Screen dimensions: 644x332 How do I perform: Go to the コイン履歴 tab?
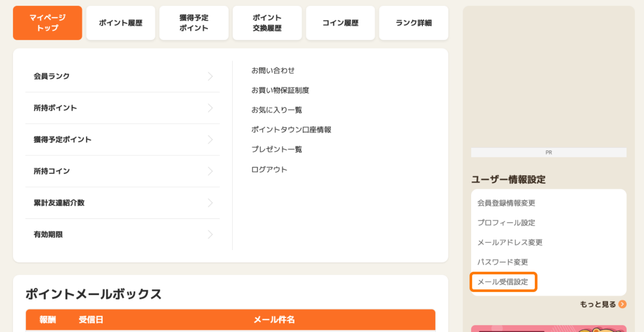[340, 23]
